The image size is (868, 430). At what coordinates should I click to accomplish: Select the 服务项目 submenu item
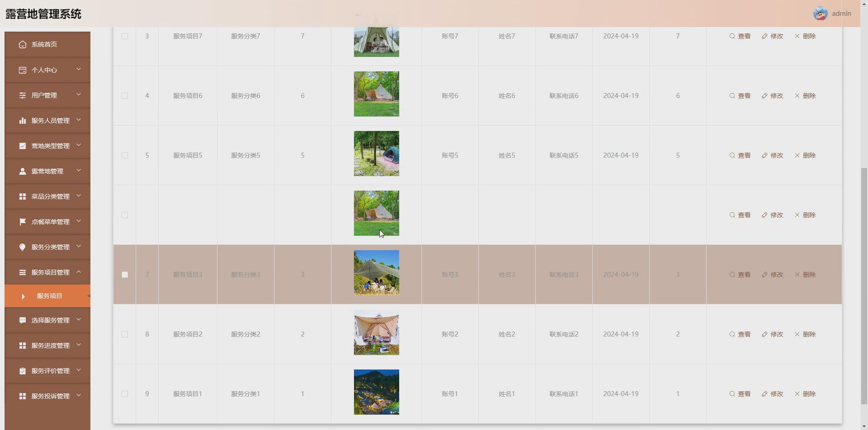click(50, 295)
